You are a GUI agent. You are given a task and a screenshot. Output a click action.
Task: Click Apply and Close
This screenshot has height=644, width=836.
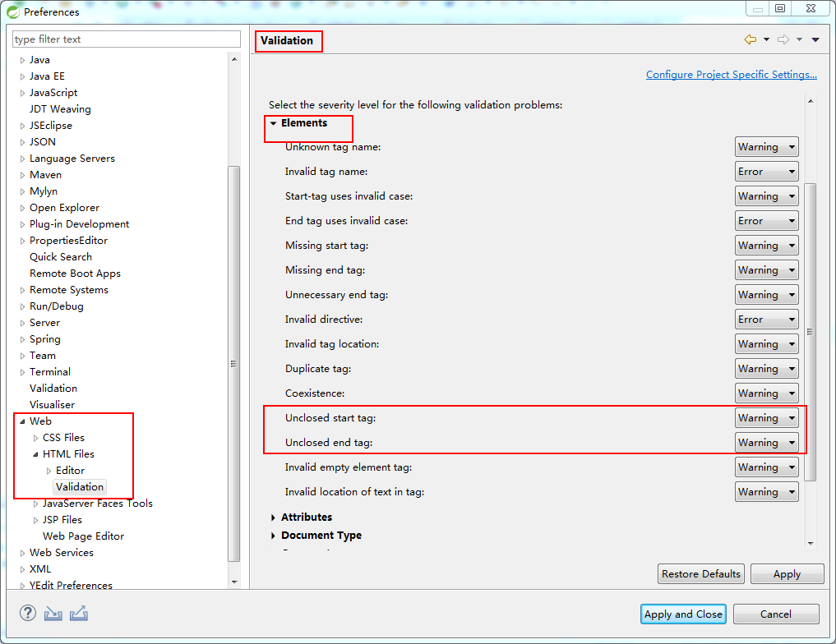pyautogui.click(x=683, y=614)
